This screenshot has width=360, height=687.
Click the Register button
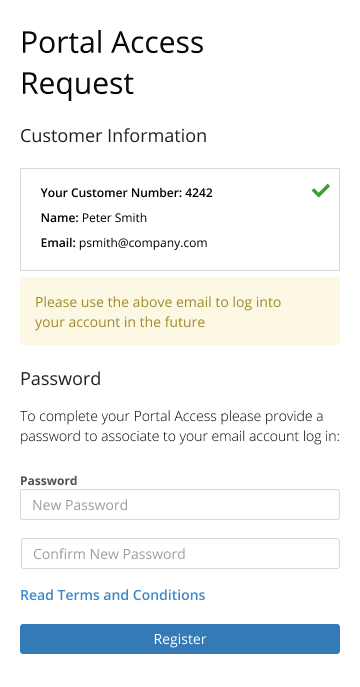coord(180,639)
